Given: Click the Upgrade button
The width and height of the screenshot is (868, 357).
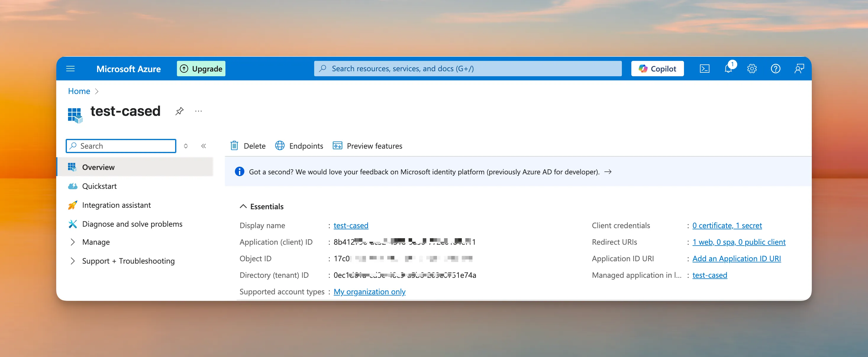Looking at the screenshot, I should point(201,69).
